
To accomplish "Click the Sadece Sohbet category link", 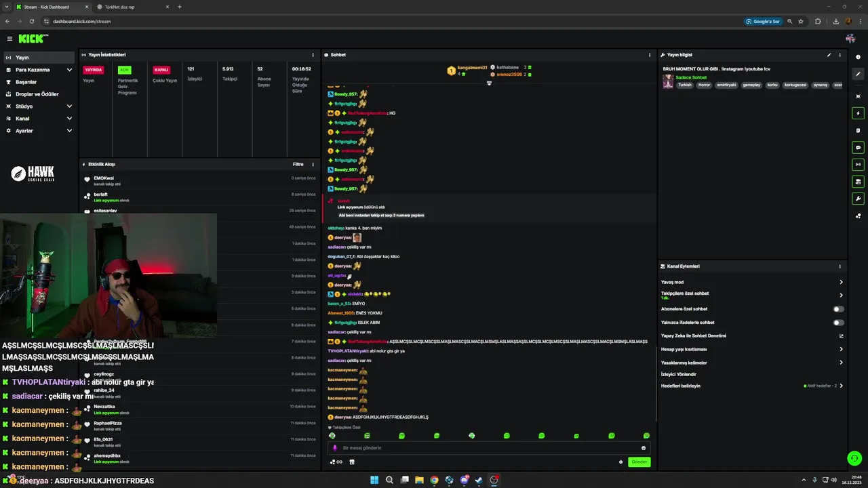I will pos(690,77).
